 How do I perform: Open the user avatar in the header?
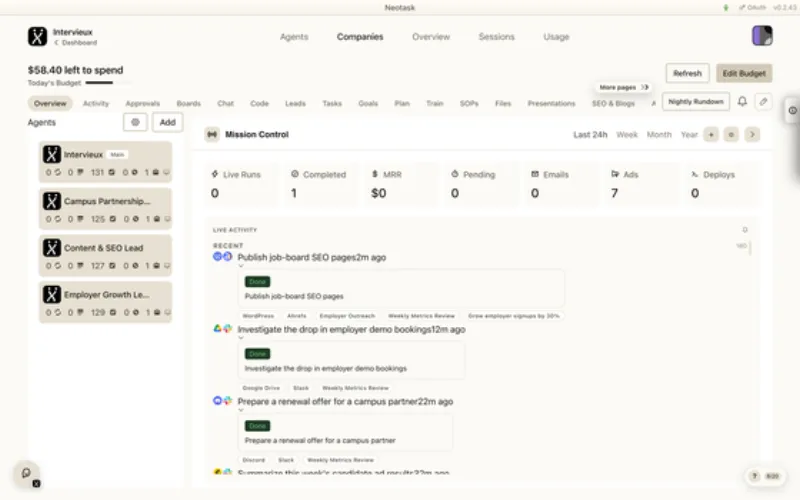[x=762, y=36]
